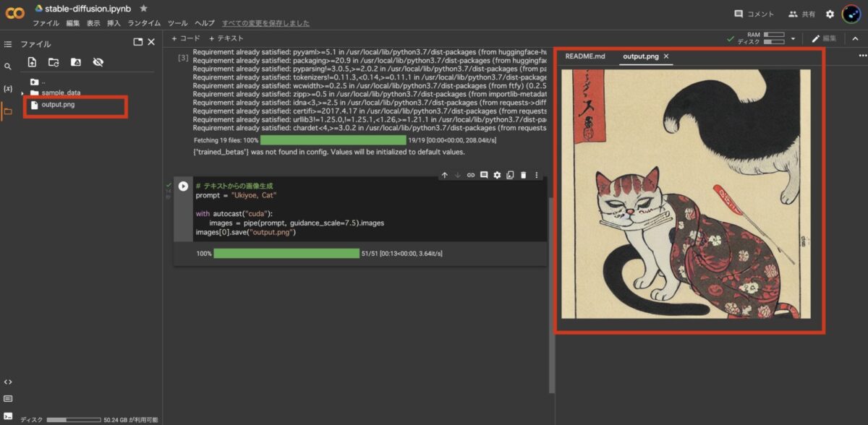Screen dimensions: 868x425
Task: Click the generated Ukiyoe cat image
Action: (x=686, y=194)
